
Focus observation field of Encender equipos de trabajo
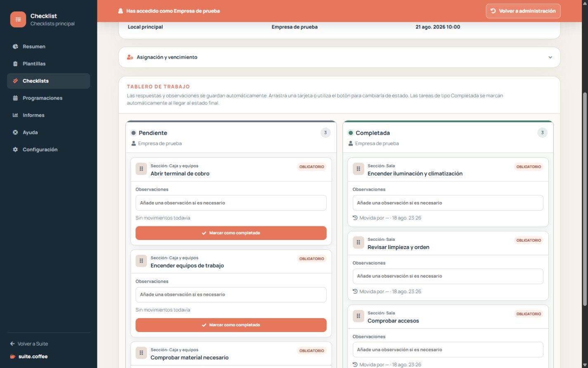click(x=231, y=295)
